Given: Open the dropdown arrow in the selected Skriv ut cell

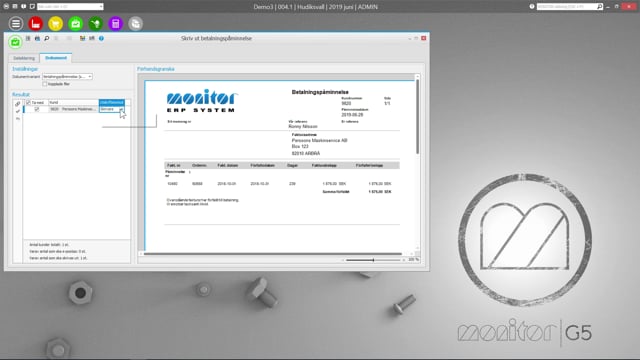Looking at the screenshot, I should (121, 109).
